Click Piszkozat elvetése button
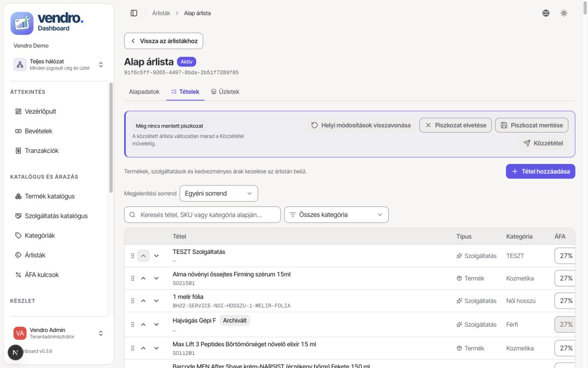This screenshot has width=588, height=368. pyautogui.click(x=455, y=125)
